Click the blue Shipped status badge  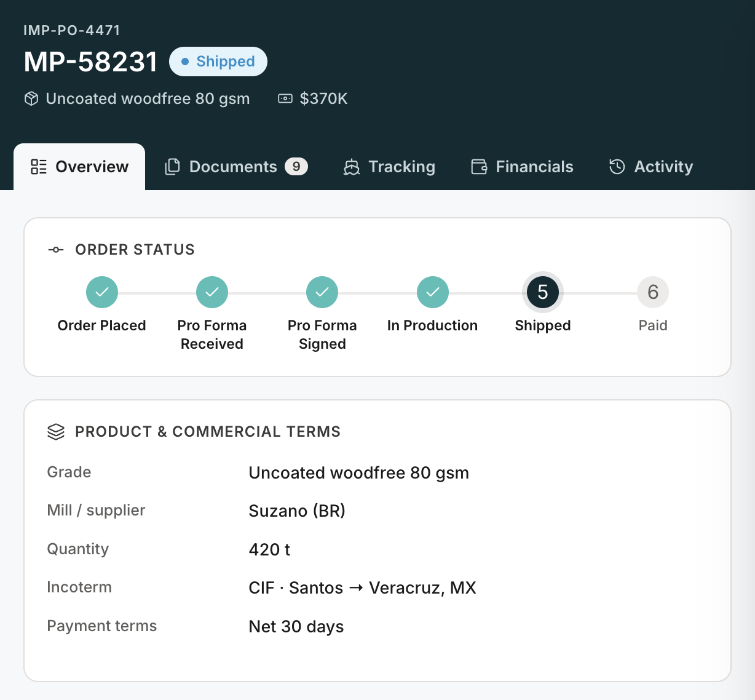[x=218, y=62]
